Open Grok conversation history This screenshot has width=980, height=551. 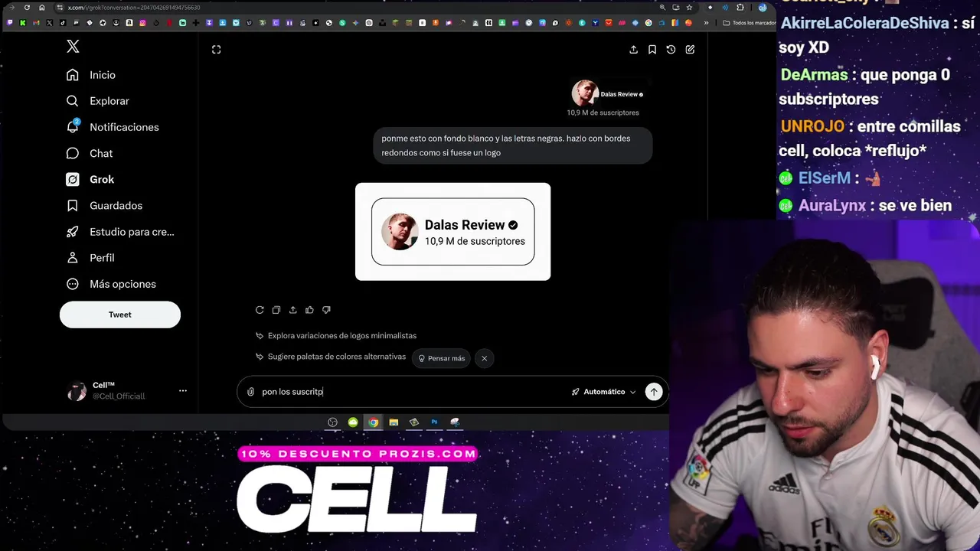671,50
